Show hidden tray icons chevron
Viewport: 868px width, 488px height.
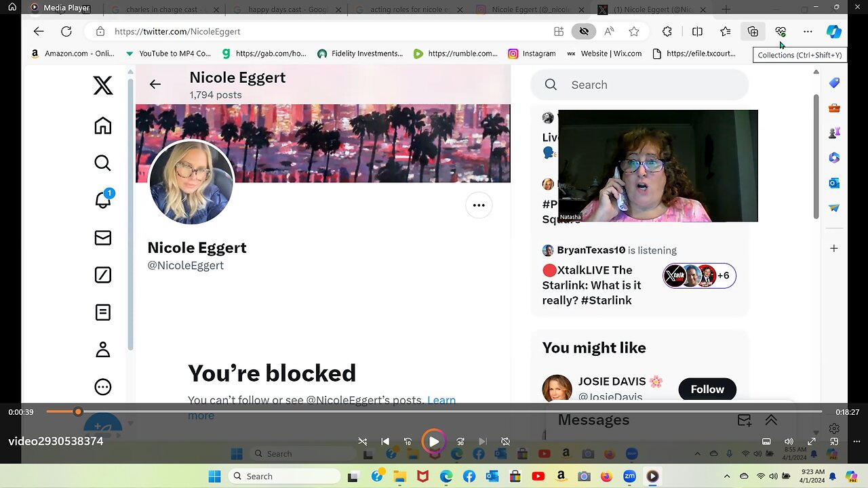coord(727,476)
